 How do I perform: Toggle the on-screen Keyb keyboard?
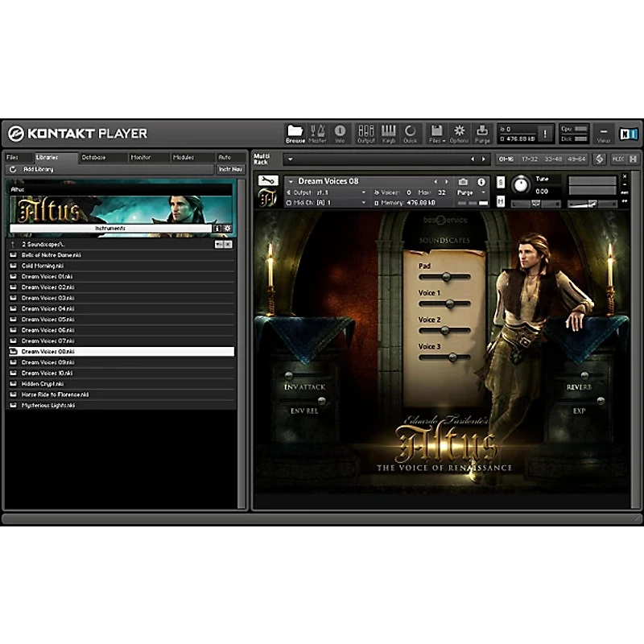point(388,134)
